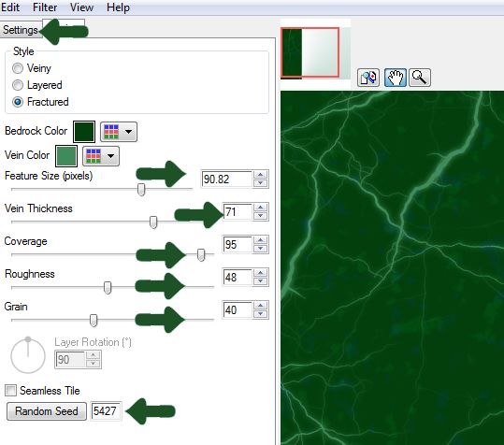504x445 pixels.
Task: Click the show original preview icon
Action: (368, 78)
